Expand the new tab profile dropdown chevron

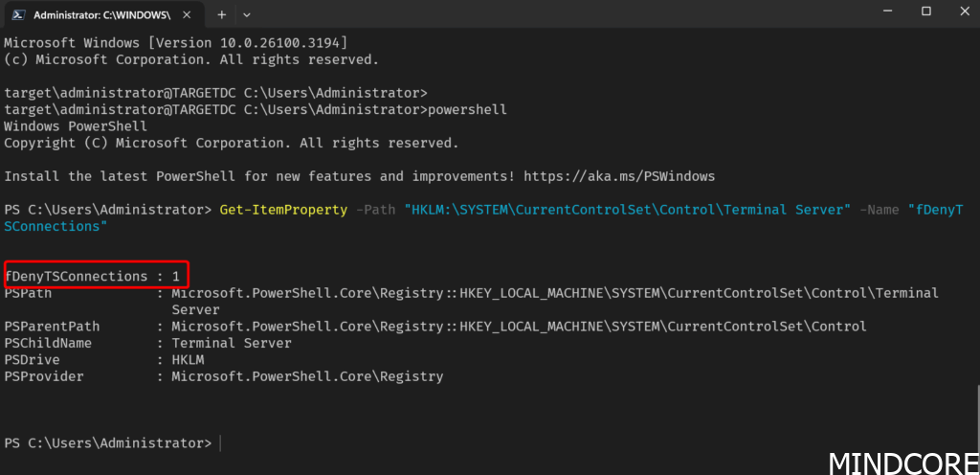tap(247, 14)
